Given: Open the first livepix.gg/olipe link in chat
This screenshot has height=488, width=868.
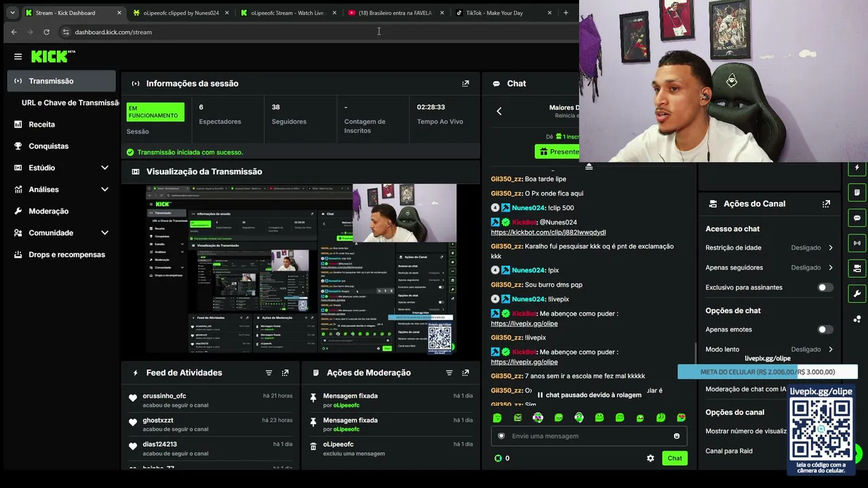Looking at the screenshot, I should (x=524, y=323).
